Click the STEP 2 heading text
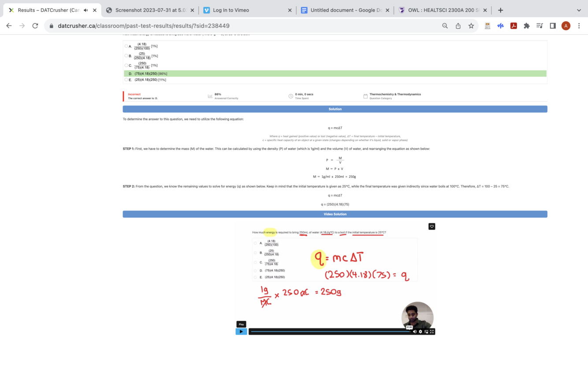This screenshot has width=588, height=368. click(129, 186)
